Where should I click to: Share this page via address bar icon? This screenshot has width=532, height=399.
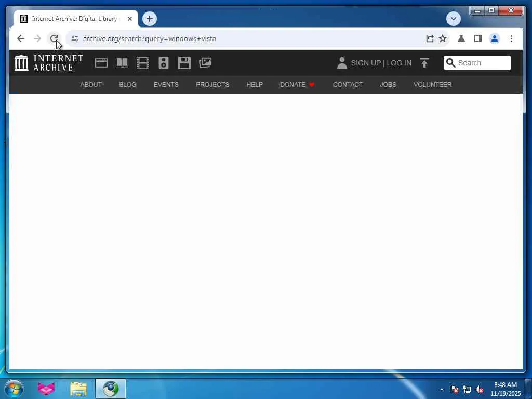coord(430,38)
